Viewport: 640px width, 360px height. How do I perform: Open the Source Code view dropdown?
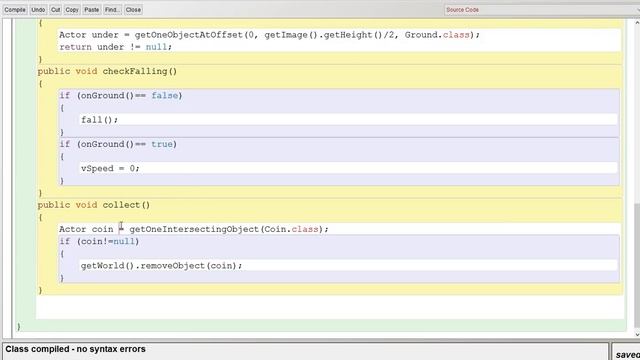542,10
